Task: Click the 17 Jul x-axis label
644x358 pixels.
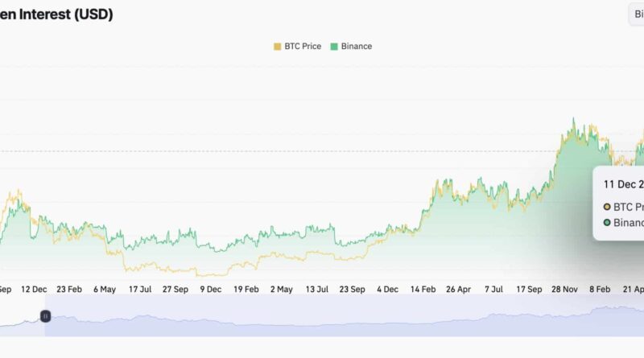Action: coord(139,288)
